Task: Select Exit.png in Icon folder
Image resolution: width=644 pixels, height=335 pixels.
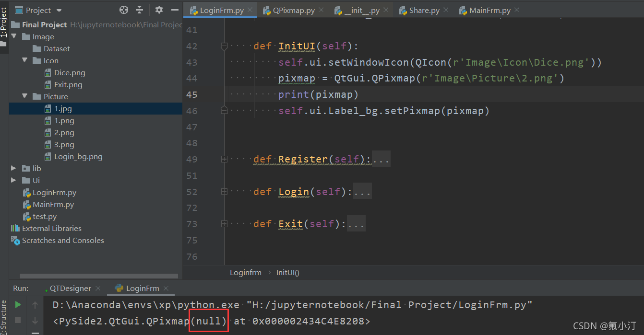Action: pos(63,85)
